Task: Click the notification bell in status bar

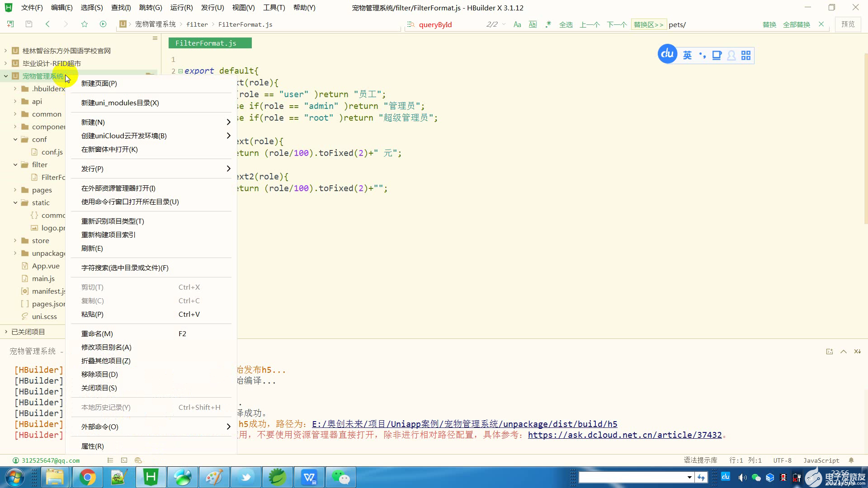Action: pyautogui.click(x=851, y=460)
